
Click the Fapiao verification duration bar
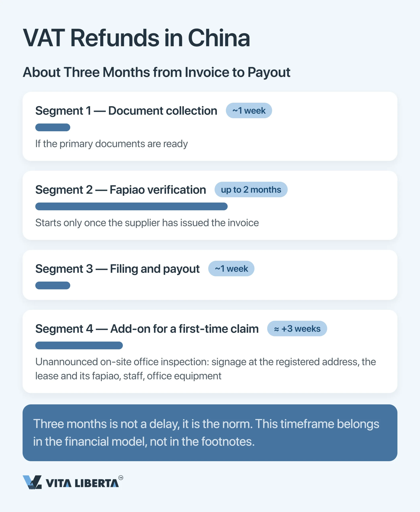pyautogui.click(x=131, y=206)
